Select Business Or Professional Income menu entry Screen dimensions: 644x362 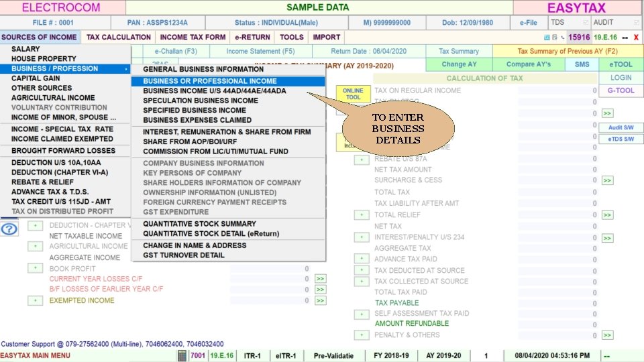(228, 81)
